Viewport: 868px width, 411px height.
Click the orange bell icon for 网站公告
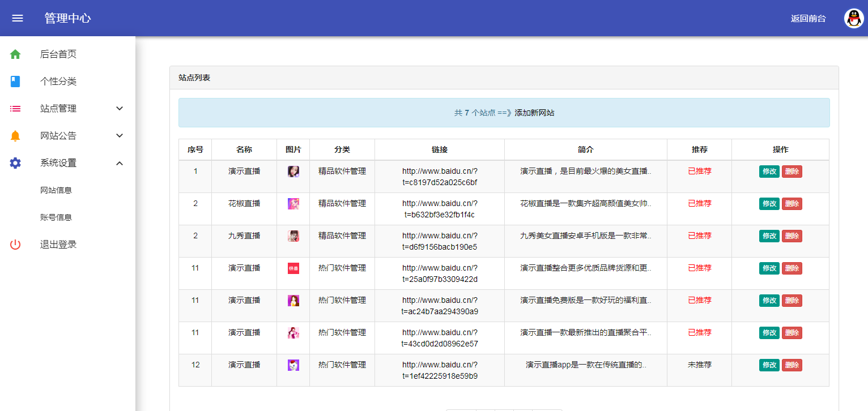coord(15,136)
